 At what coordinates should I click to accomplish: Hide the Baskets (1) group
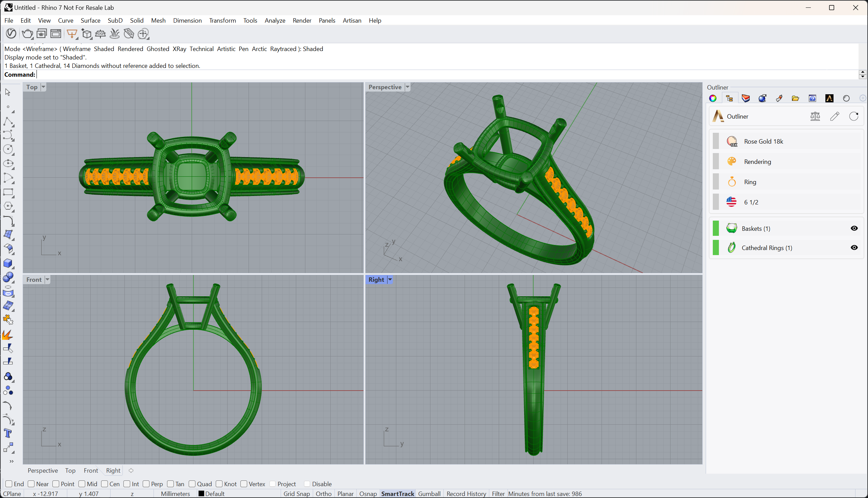point(854,228)
